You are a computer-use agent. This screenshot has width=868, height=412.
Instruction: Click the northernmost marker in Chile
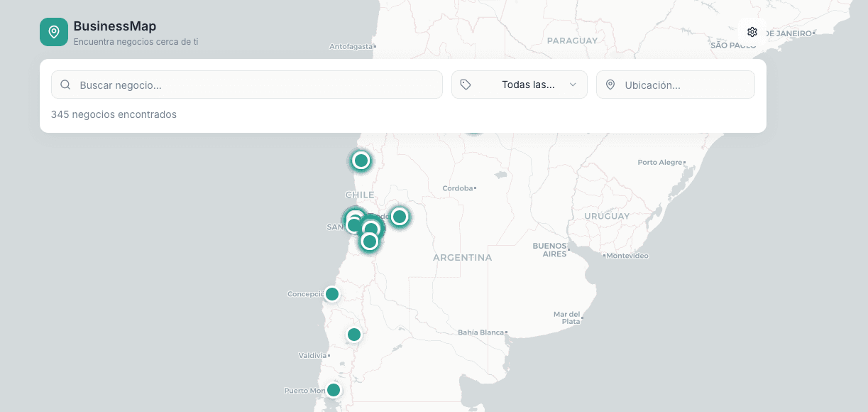pyautogui.click(x=361, y=161)
